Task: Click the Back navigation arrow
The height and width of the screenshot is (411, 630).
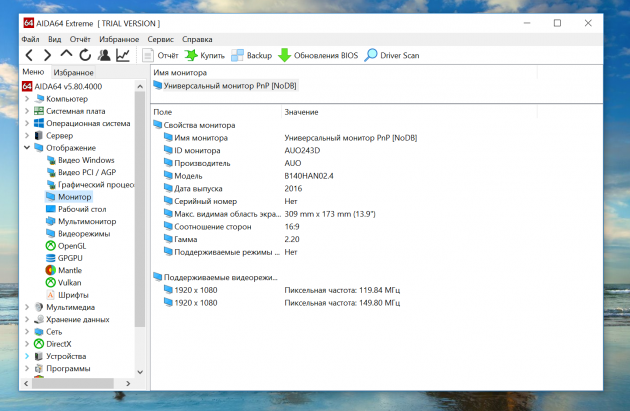Action: coord(30,55)
